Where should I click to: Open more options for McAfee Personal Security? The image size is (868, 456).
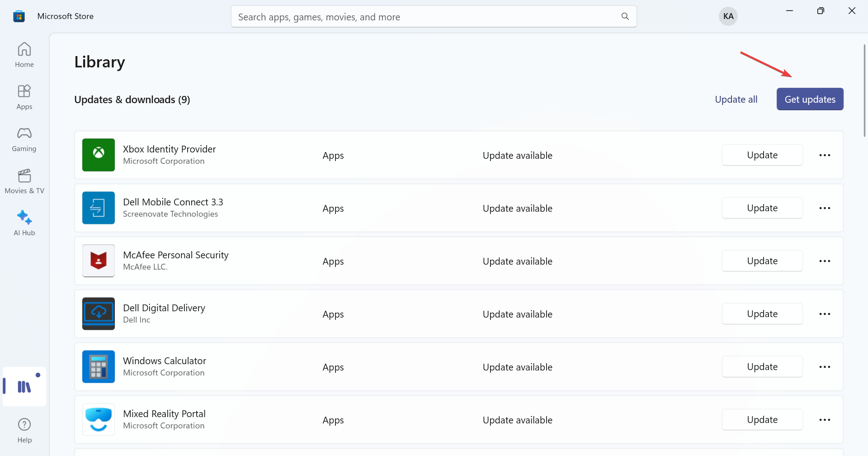[x=825, y=261]
